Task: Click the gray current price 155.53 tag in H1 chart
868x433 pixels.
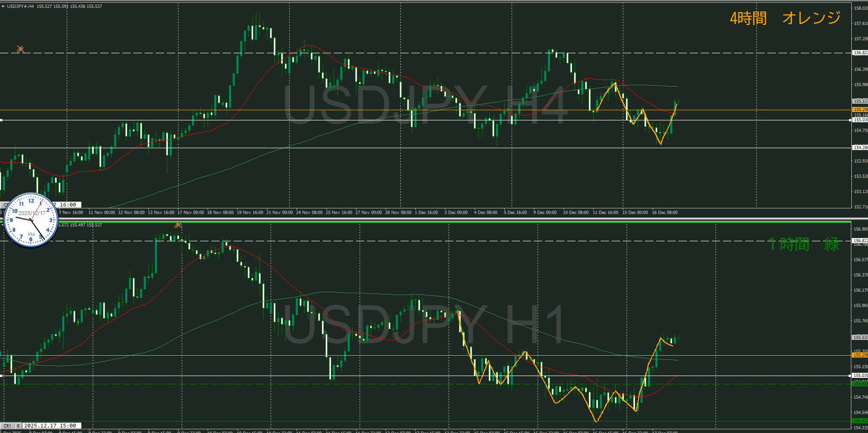Action: (x=860, y=338)
